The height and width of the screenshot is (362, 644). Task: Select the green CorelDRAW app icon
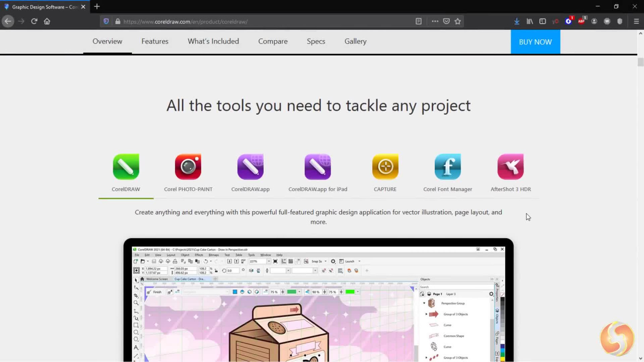point(126,167)
